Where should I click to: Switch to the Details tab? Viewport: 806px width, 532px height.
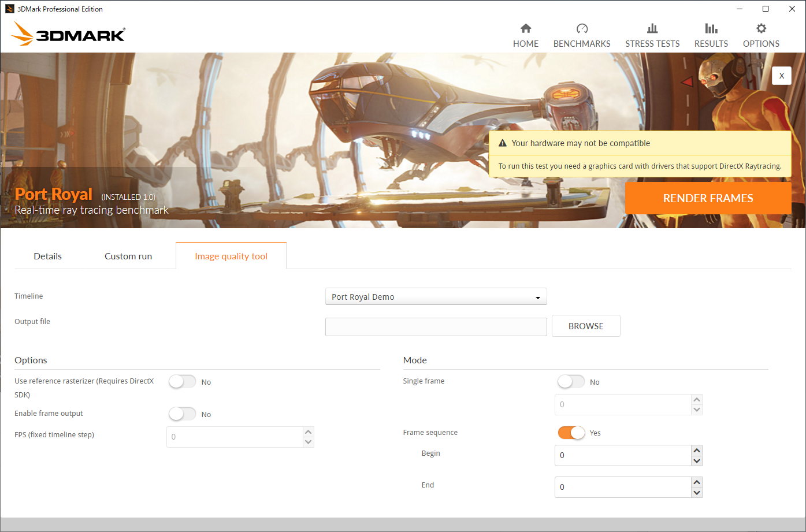48,256
